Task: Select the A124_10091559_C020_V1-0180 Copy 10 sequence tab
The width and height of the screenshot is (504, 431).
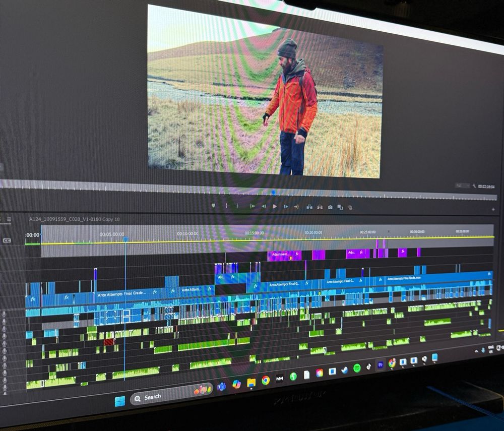Action: coord(74,219)
